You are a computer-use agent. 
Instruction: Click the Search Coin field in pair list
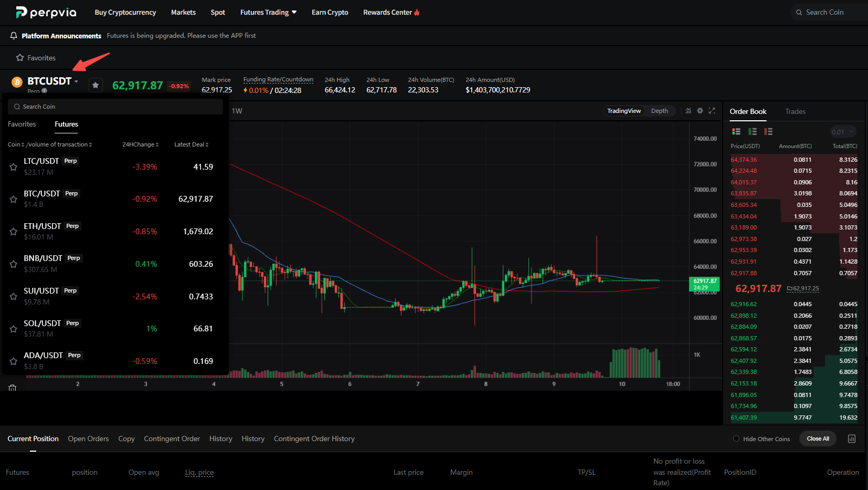[x=115, y=107]
